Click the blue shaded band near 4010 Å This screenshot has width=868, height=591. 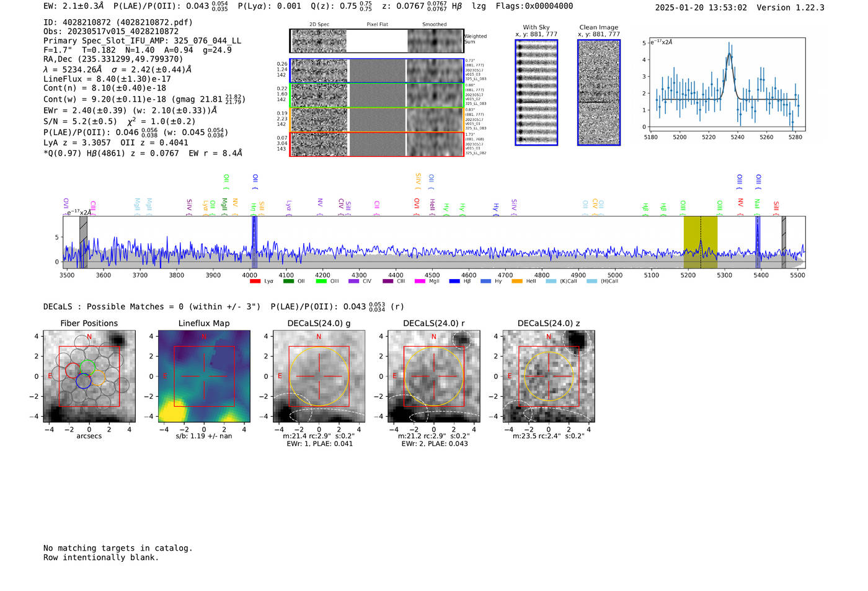pyautogui.click(x=254, y=242)
